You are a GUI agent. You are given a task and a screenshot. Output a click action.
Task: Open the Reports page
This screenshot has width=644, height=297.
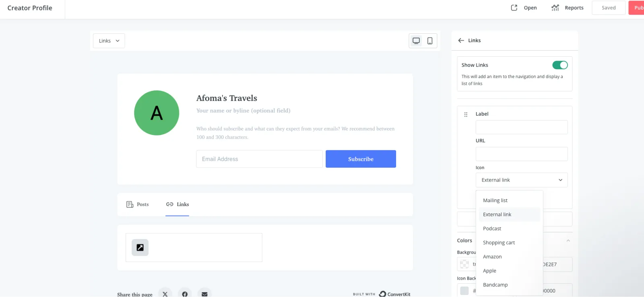pos(568,8)
